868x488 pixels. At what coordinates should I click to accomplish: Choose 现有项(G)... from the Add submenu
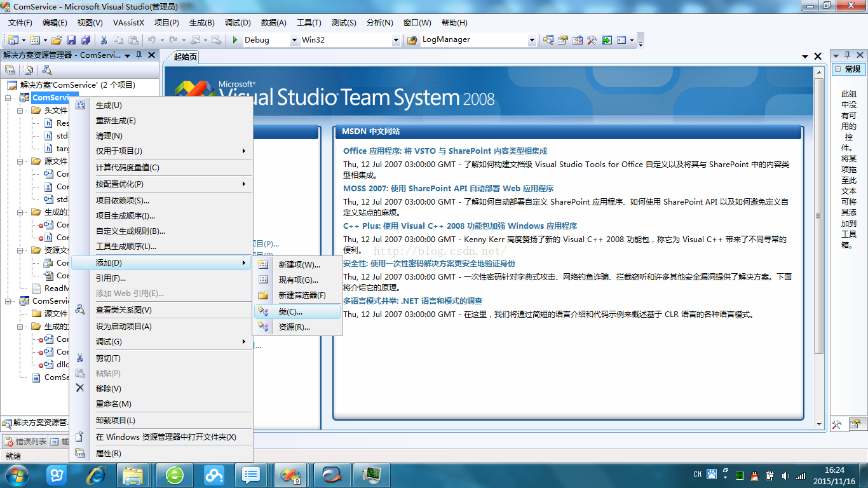tap(297, 280)
